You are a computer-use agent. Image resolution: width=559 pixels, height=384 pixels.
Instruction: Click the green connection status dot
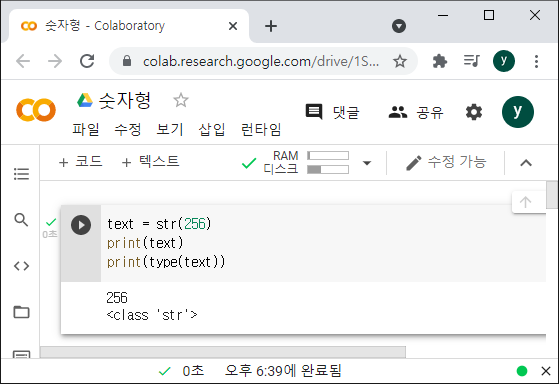coord(522,371)
